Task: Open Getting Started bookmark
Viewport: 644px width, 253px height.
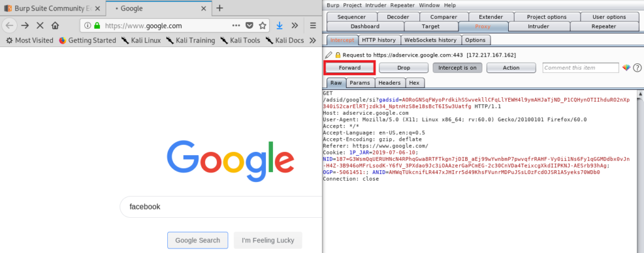Action: point(87,40)
